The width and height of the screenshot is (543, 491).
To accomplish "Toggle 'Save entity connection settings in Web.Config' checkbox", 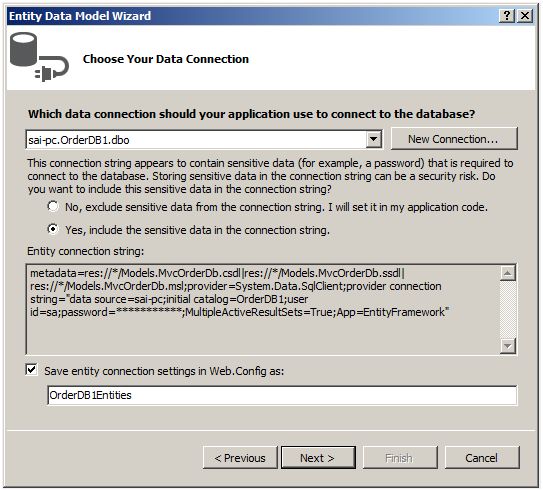I will click(32, 369).
